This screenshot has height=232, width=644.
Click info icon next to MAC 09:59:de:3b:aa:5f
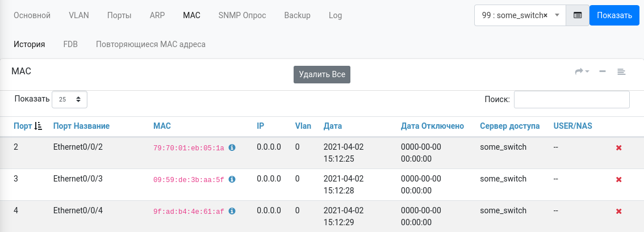click(232, 179)
